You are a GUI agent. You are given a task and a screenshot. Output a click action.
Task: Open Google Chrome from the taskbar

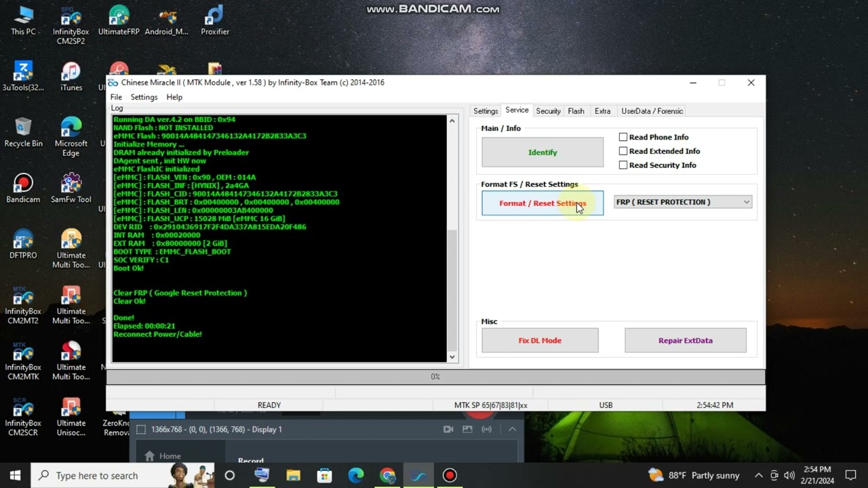pyautogui.click(x=387, y=475)
